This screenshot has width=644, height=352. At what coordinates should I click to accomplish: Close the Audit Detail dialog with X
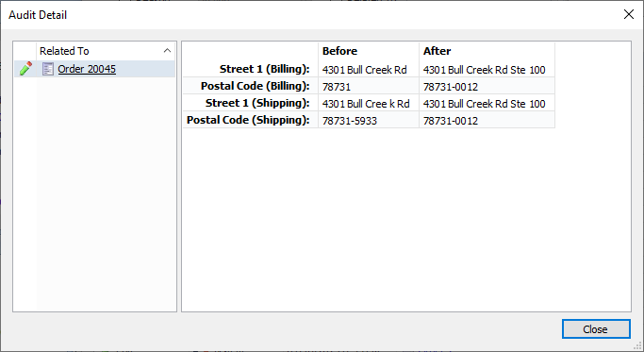(628, 14)
